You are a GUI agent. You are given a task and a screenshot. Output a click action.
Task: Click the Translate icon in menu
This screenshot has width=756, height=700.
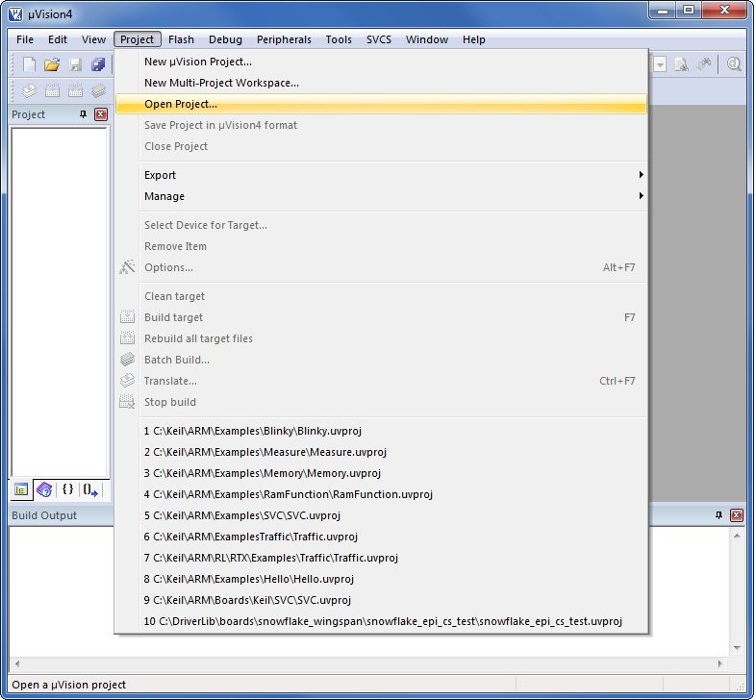point(127,381)
